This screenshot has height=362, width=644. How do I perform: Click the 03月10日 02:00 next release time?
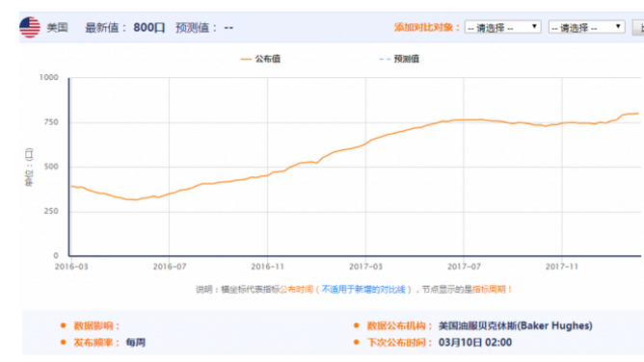(475, 343)
